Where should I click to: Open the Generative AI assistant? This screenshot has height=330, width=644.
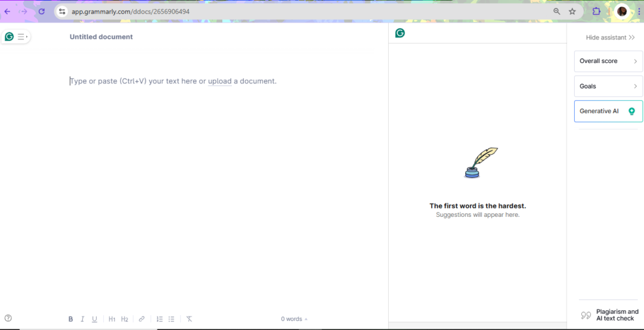pos(608,111)
